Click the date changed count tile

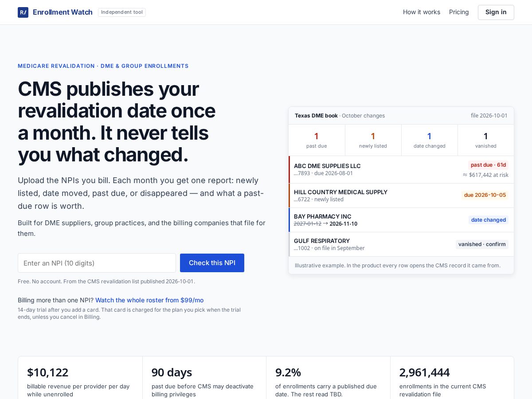point(429,140)
